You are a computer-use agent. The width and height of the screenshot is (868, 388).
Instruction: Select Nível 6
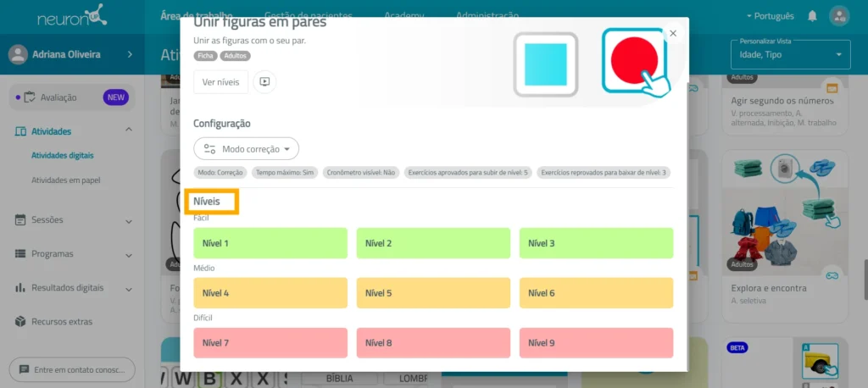[596, 293]
